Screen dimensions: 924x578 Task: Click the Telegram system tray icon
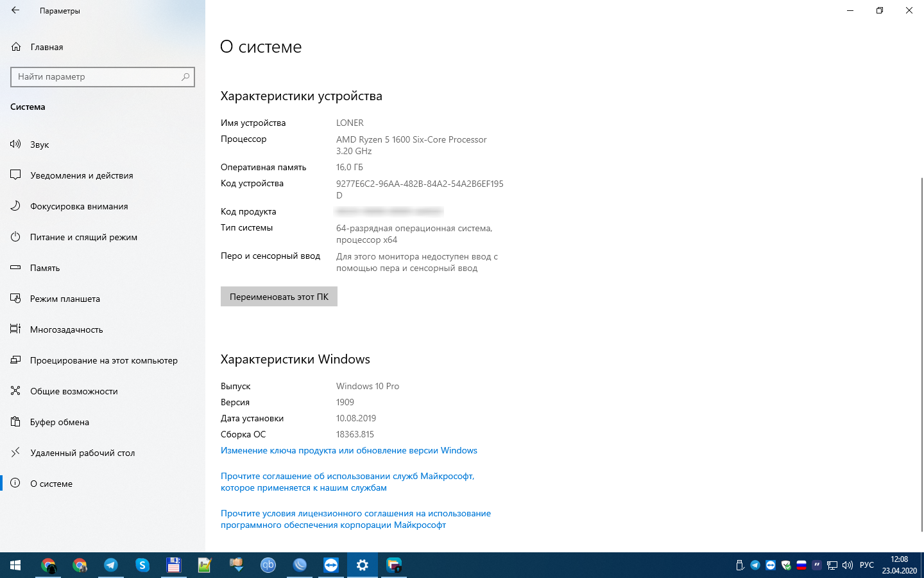755,565
